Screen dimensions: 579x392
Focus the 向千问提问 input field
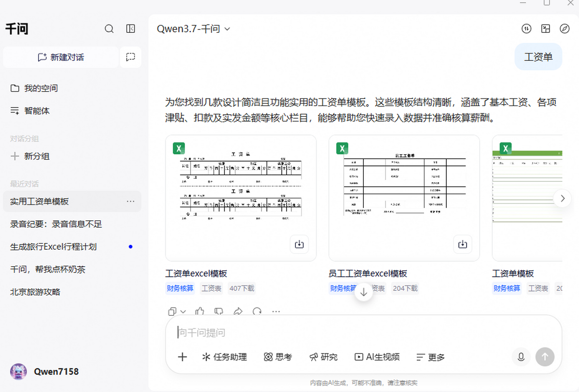click(364, 333)
